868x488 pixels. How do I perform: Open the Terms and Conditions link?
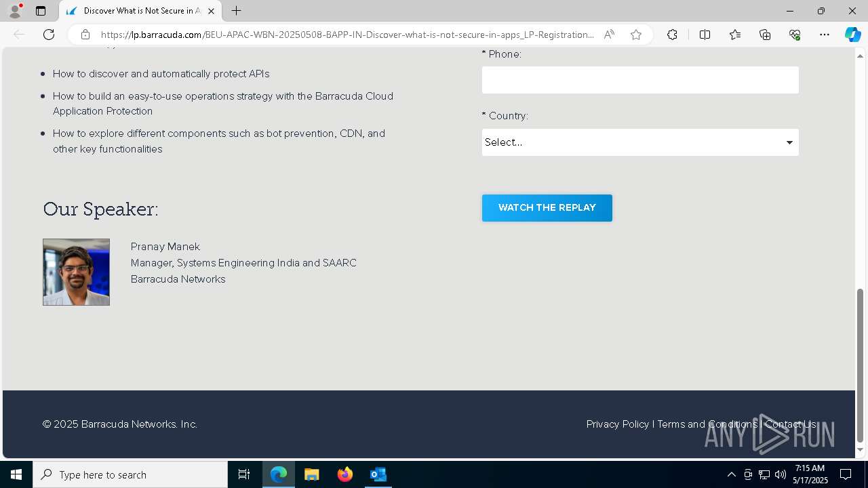pyautogui.click(x=707, y=424)
